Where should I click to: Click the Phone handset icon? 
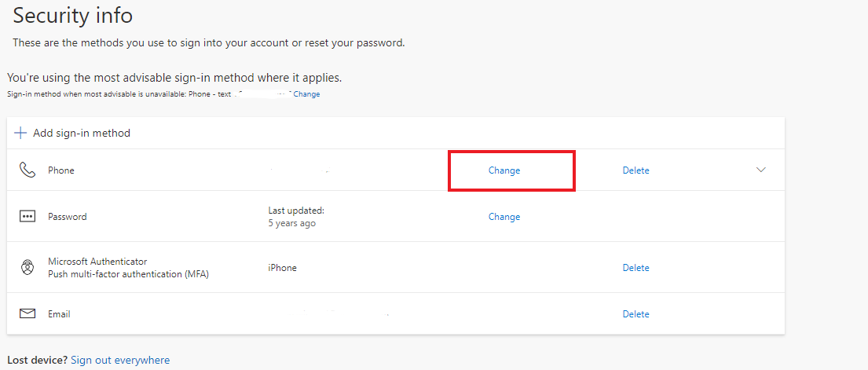27,170
